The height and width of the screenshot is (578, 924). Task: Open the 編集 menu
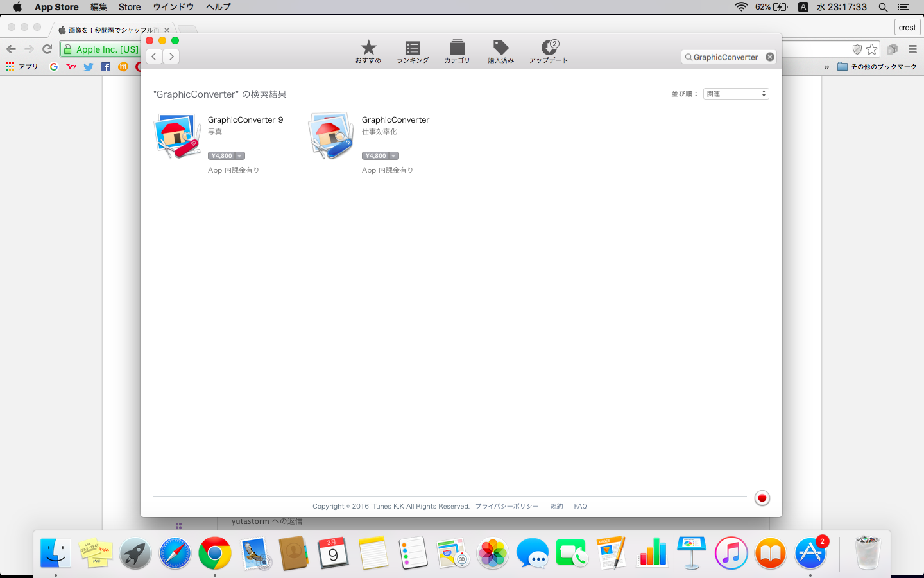click(99, 7)
